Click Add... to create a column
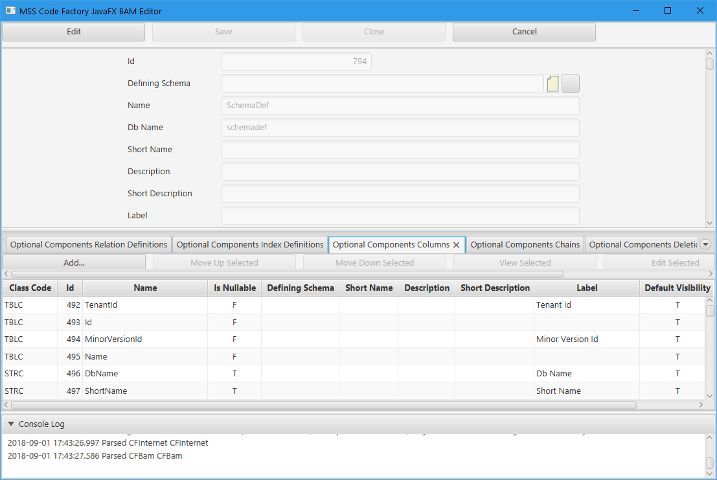 tap(74, 263)
